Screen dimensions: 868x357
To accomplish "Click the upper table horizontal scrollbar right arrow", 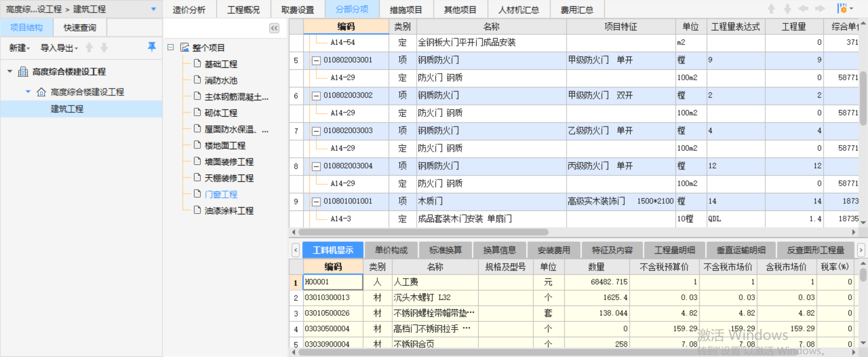I will click(x=854, y=232).
